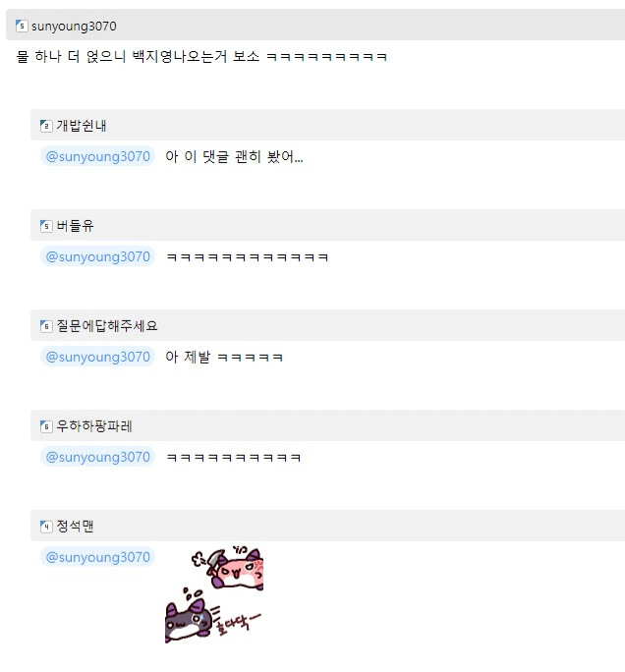Screen dimensions: 625x672
Task: Open 개밥쉰내 username profile
Action: click(82, 126)
